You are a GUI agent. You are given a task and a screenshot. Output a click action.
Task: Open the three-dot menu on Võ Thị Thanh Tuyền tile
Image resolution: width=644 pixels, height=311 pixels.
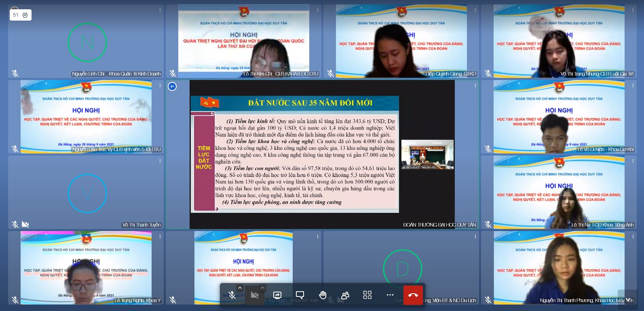160,161
